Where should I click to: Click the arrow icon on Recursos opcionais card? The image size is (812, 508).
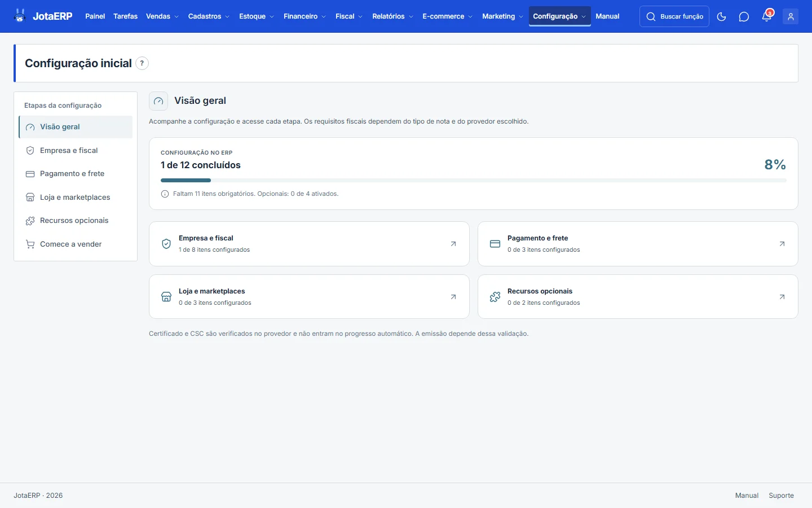[782, 297]
